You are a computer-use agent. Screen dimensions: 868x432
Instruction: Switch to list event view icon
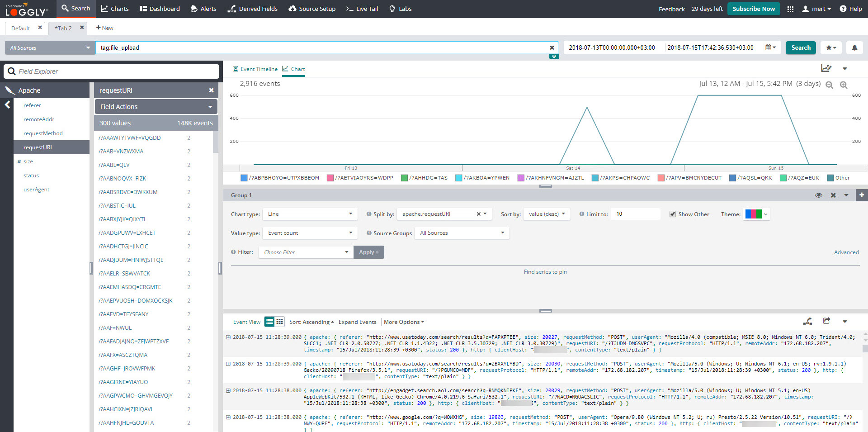269,322
